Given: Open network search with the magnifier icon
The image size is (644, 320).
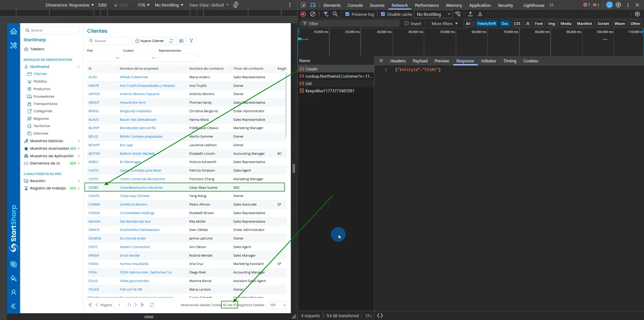Looking at the screenshot, I should point(335,14).
